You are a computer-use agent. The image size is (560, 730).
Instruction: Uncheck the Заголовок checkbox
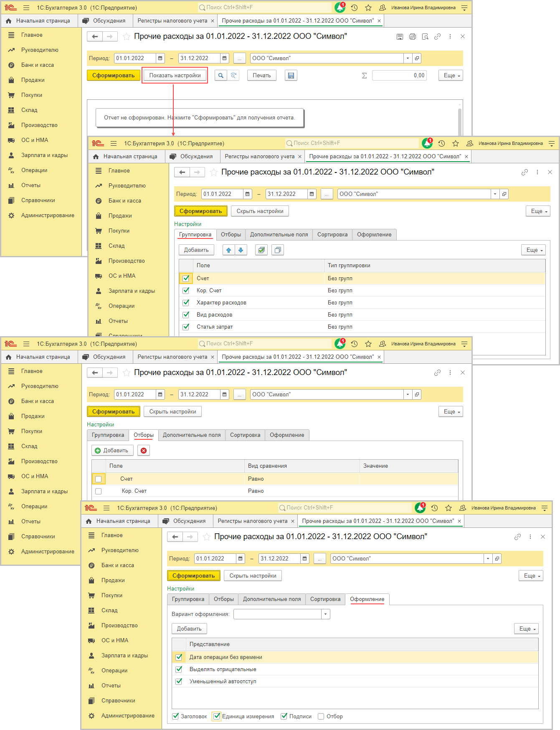point(176,717)
